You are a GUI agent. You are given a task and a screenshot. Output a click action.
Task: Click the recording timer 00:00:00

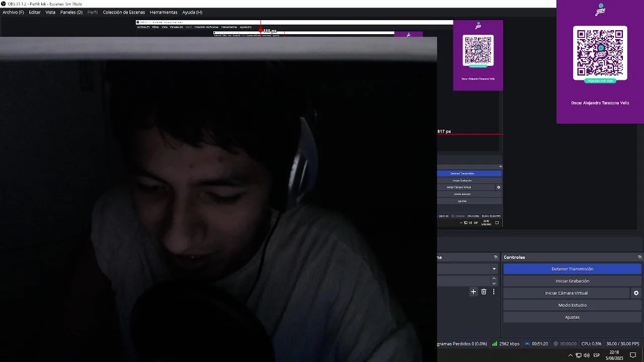coord(569,344)
